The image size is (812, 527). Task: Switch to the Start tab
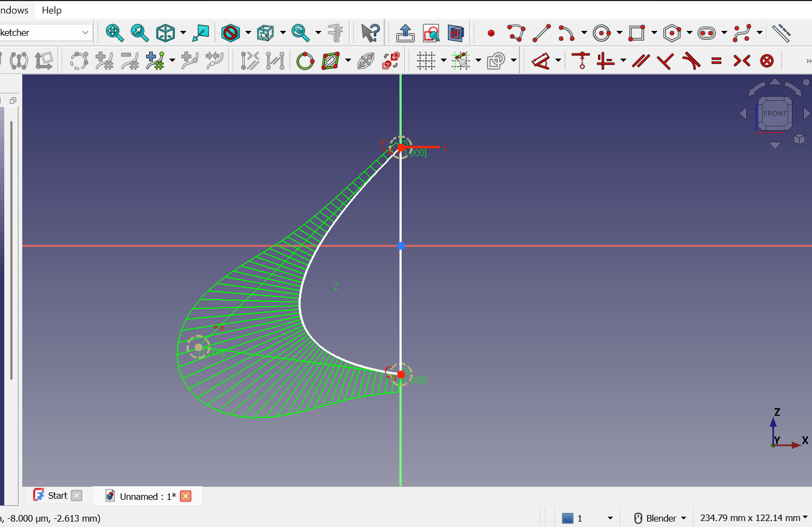56,495
